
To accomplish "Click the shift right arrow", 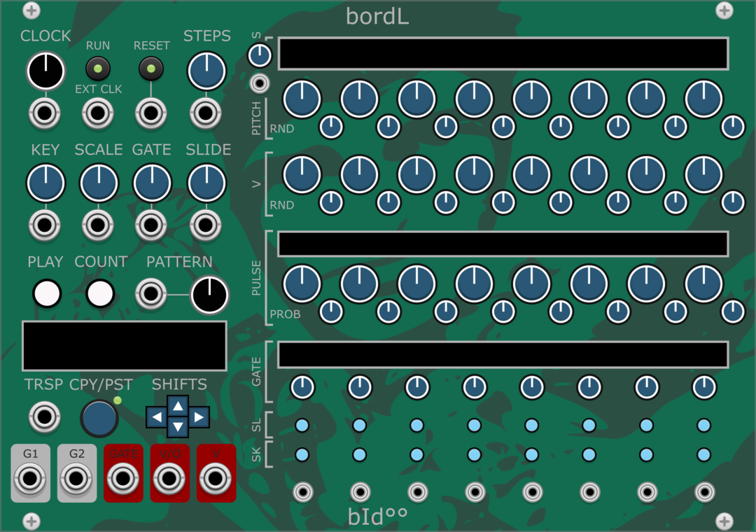I will pos(199,417).
